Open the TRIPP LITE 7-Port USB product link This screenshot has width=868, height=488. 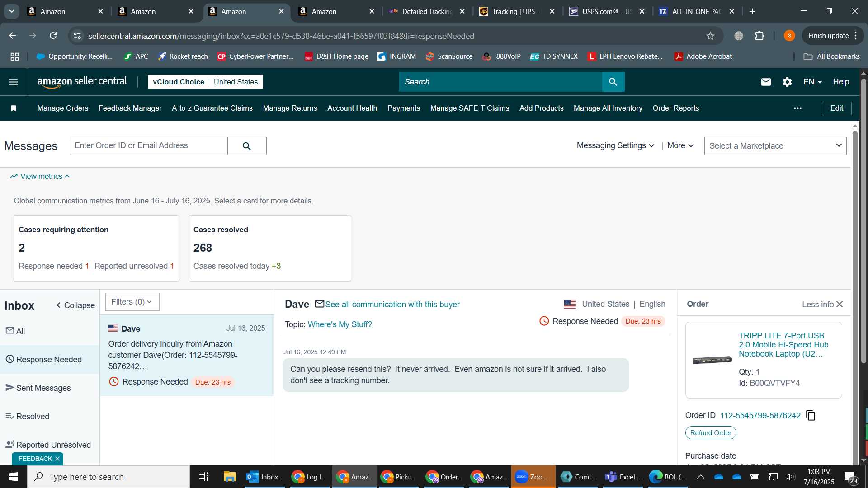[783, 345]
